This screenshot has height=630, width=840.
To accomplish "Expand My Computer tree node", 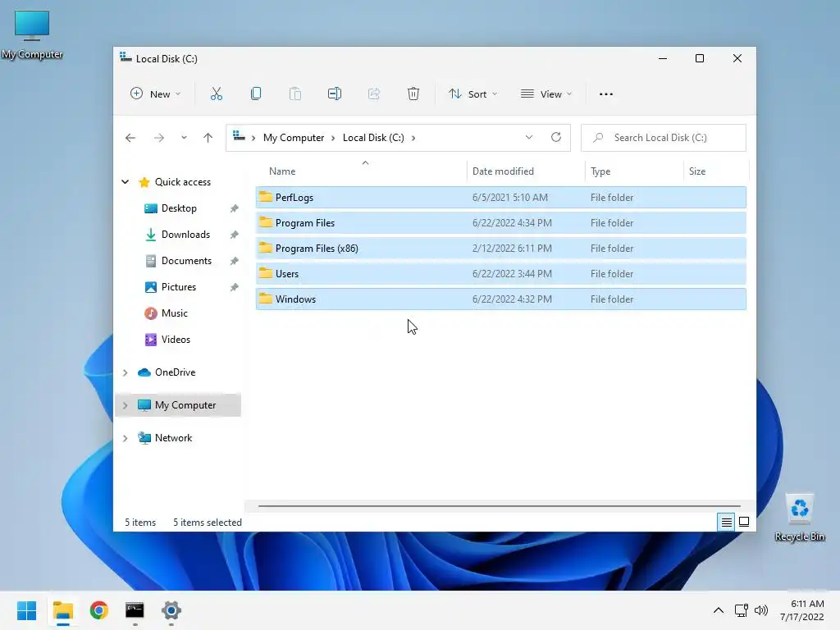I will pyautogui.click(x=125, y=405).
